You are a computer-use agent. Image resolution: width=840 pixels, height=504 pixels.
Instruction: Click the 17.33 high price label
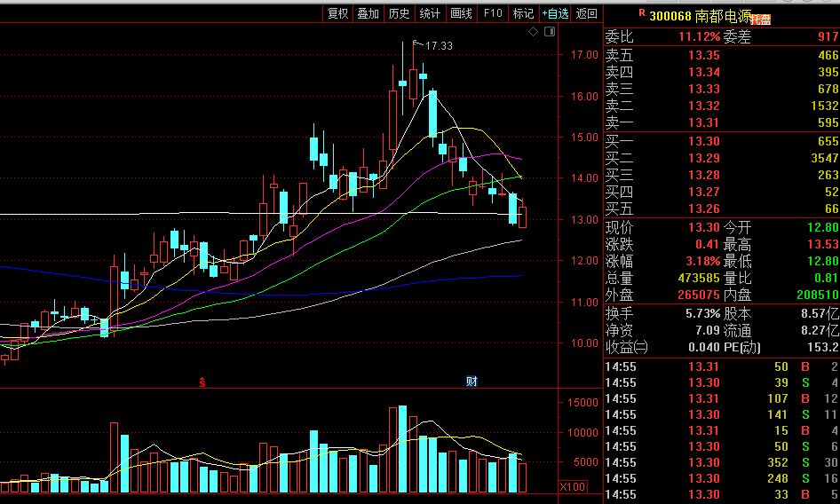click(439, 46)
